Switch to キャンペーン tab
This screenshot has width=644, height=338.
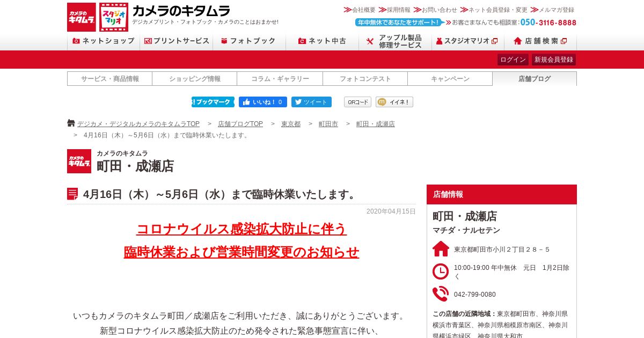[x=450, y=79]
